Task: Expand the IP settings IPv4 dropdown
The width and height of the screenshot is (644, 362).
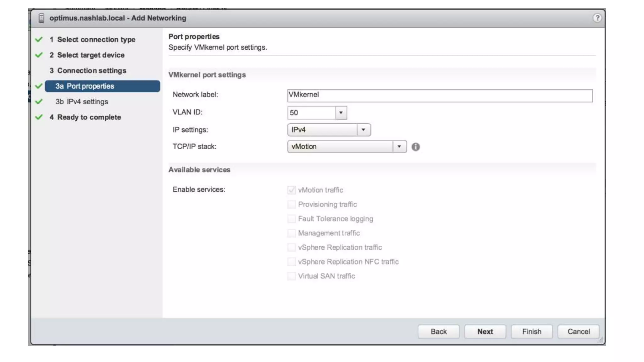Action: click(363, 130)
